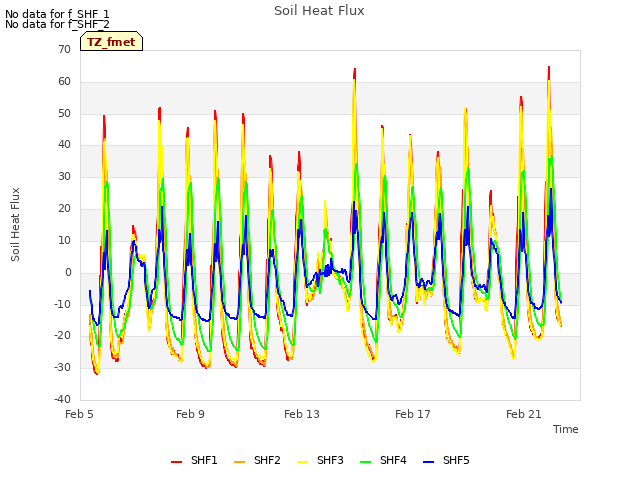Click the SHF2 legend entry
Screen dimensions: 640x480
257,461
